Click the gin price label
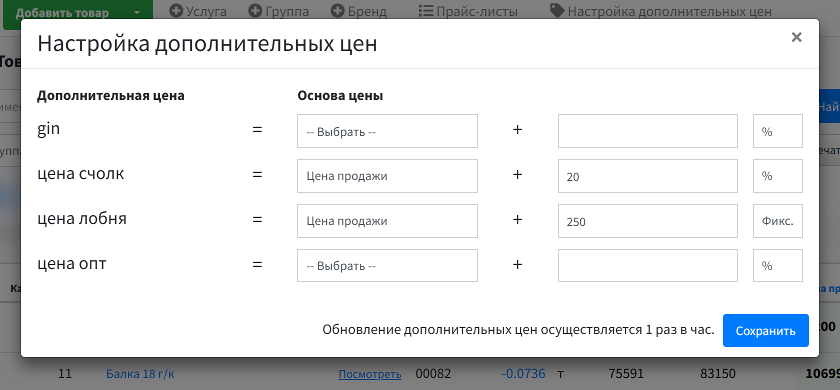 click(48, 130)
